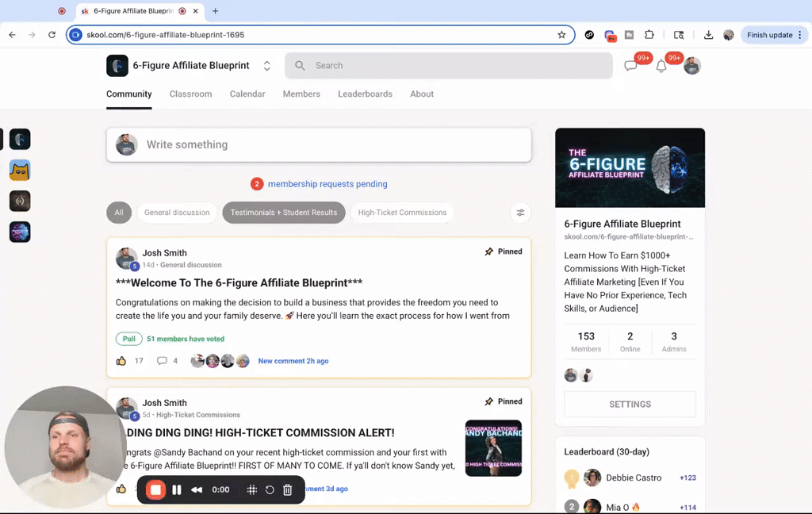Switch to the Classroom tab
This screenshot has height=514, width=812.
[190, 94]
